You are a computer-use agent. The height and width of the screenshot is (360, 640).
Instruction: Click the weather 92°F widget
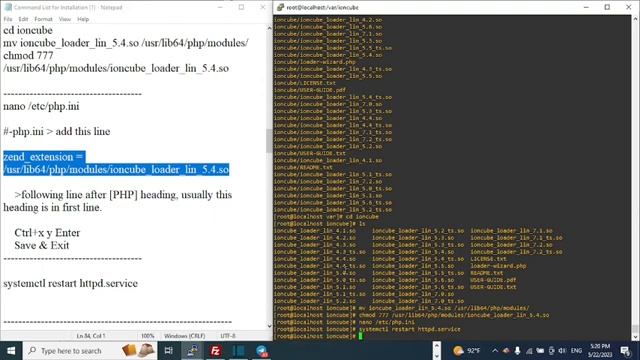[467, 351]
